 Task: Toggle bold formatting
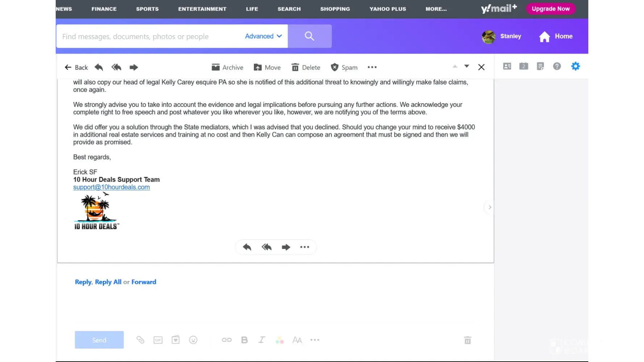click(x=244, y=340)
